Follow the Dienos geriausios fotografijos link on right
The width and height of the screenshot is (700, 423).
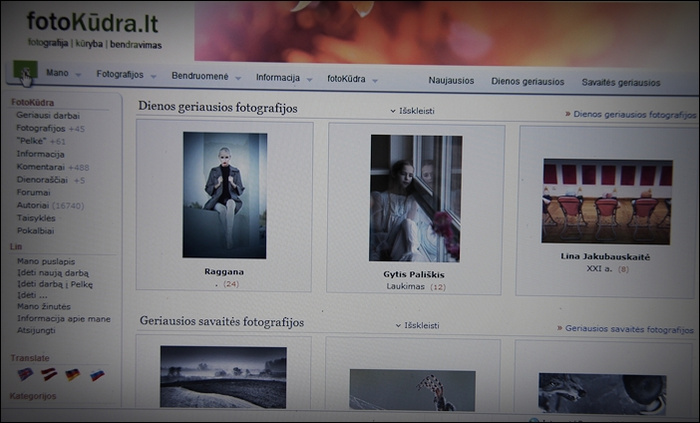point(634,115)
